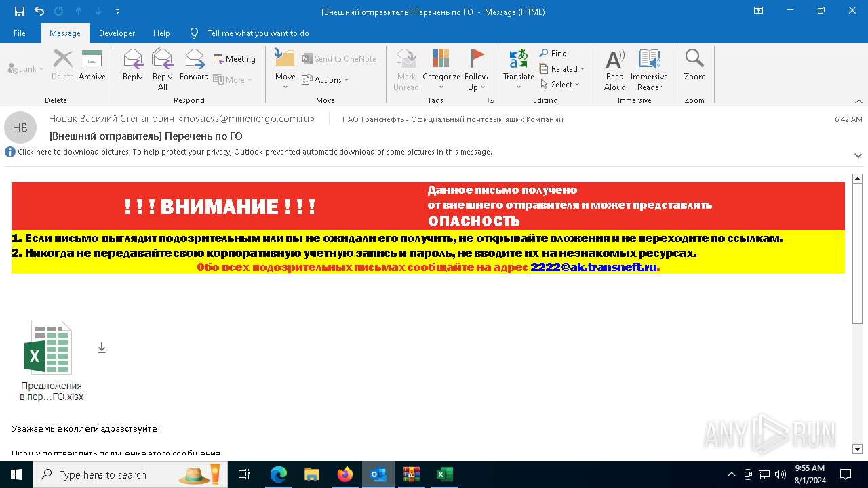
Task: Open Immersive Reader
Action: pyautogui.click(x=649, y=70)
